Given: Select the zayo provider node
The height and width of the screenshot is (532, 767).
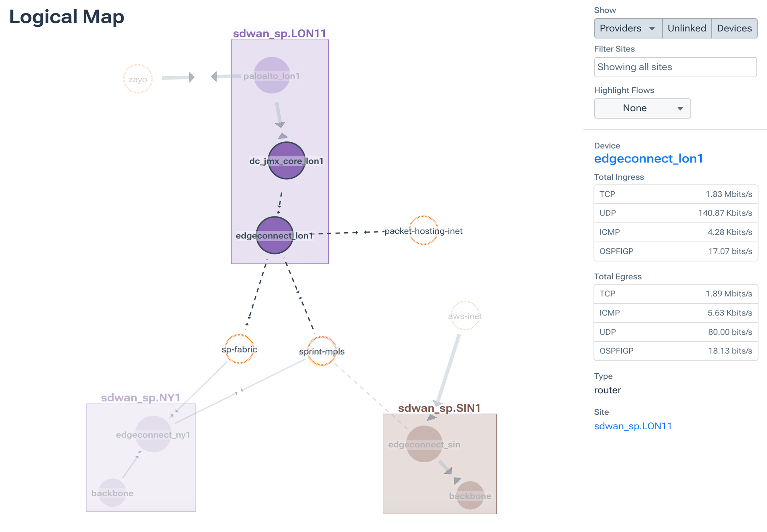Looking at the screenshot, I should (137, 78).
